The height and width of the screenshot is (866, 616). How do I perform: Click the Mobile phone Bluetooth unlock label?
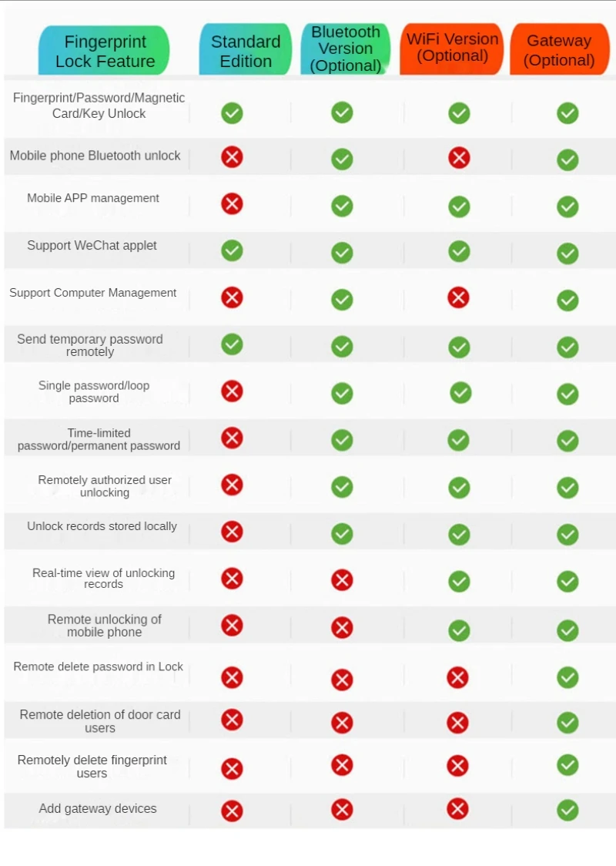tap(95, 156)
